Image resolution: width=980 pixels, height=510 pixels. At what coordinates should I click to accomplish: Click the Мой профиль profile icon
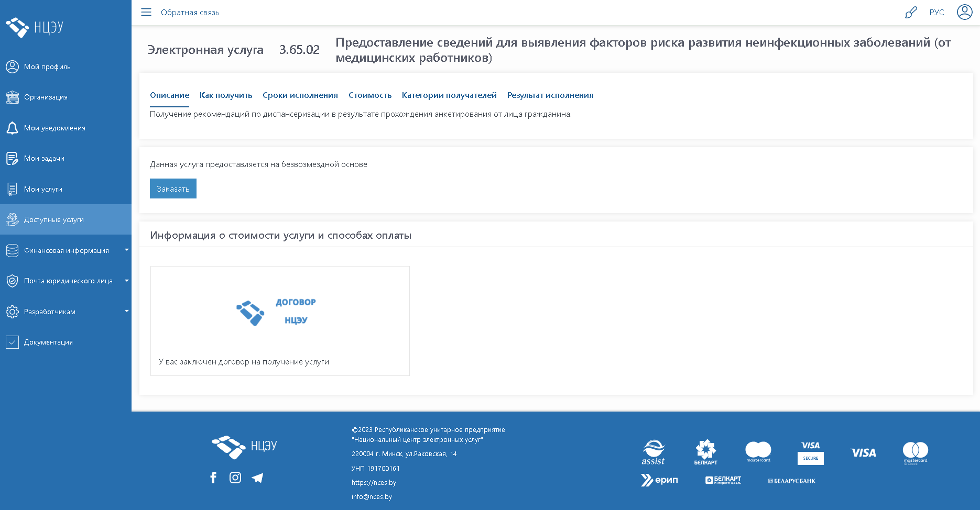(x=12, y=66)
